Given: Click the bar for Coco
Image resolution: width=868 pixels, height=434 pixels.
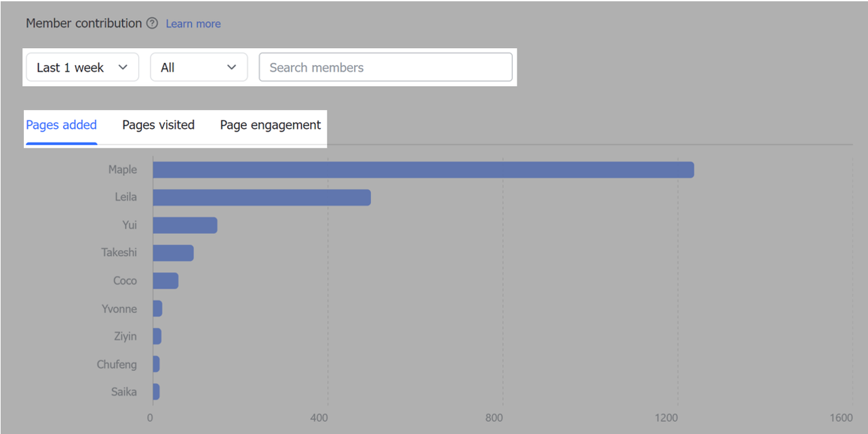Looking at the screenshot, I should 165,281.
